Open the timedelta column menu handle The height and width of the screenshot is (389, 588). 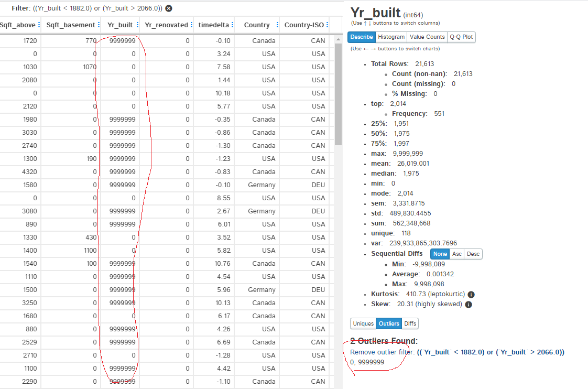[x=233, y=25]
